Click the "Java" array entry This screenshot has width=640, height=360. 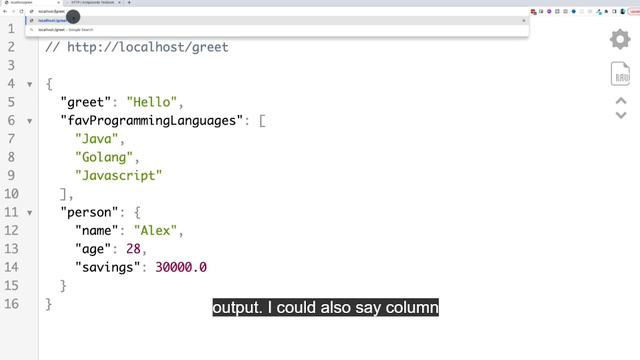pyautogui.click(x=97, y=139)
